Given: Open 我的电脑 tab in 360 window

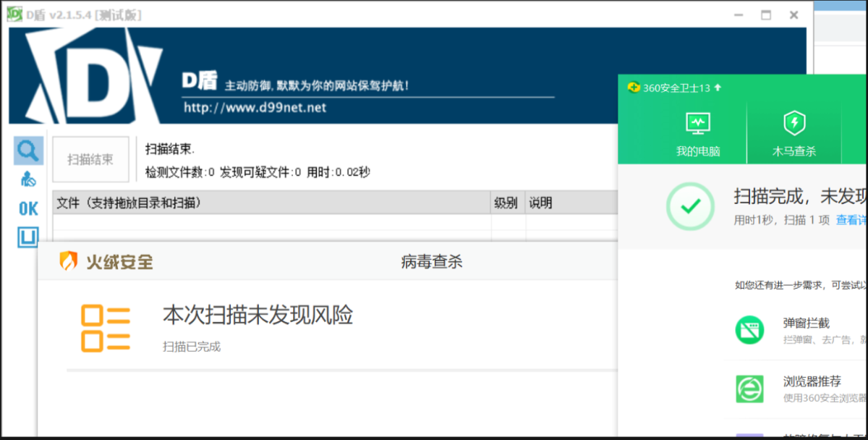Looking at the screenshot, I should [698, 135].
